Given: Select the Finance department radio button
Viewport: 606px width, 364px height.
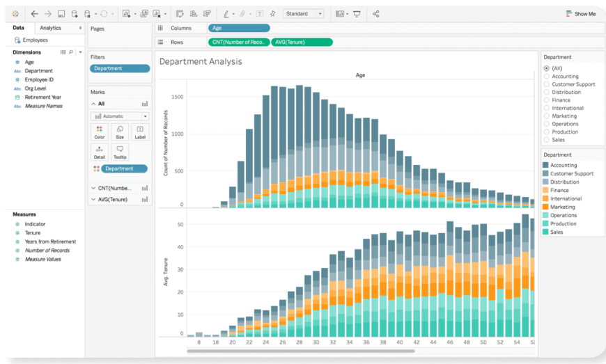Looking at the screenshot, I should [547, 100].
